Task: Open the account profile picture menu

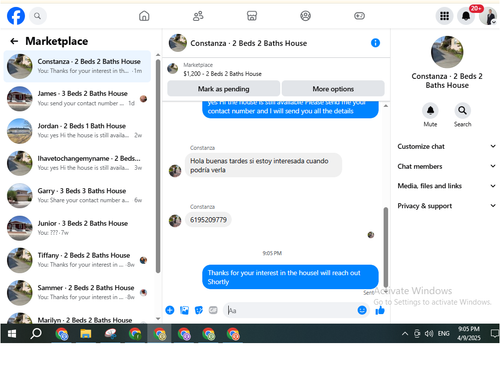Action: pos(488,16)
